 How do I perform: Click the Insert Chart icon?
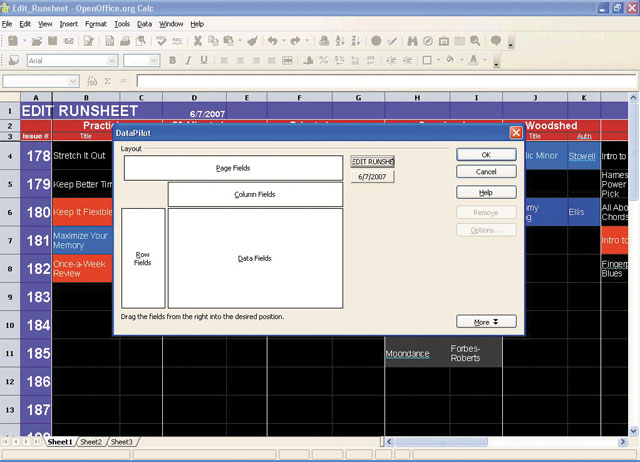[x=376, y=41]
